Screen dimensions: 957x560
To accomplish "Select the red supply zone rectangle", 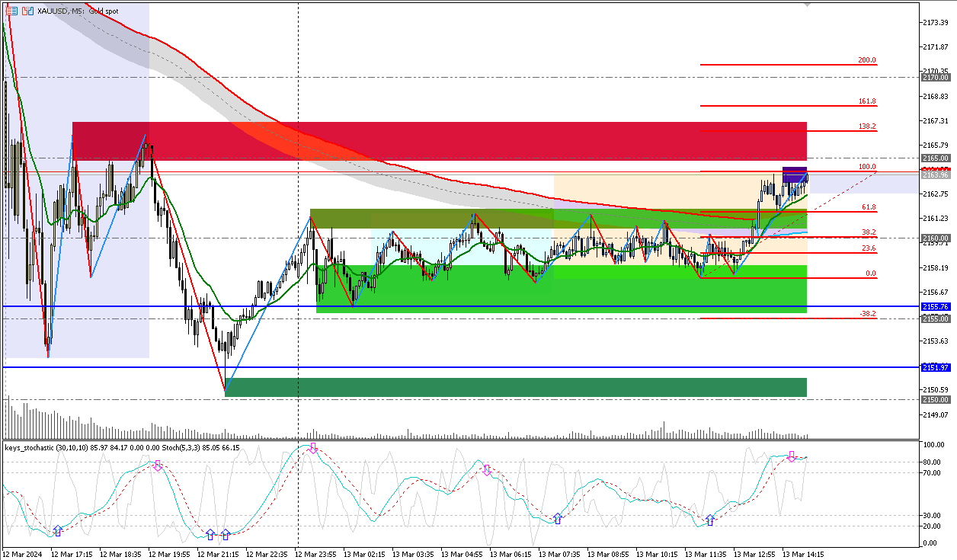I will tap(440, 141).
